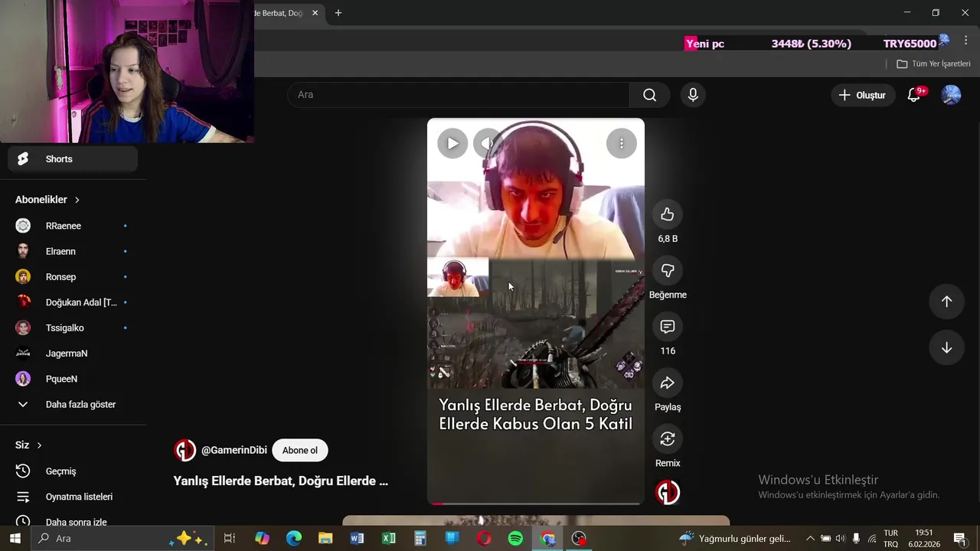Open Spotify from taskbar

point(515,539)
